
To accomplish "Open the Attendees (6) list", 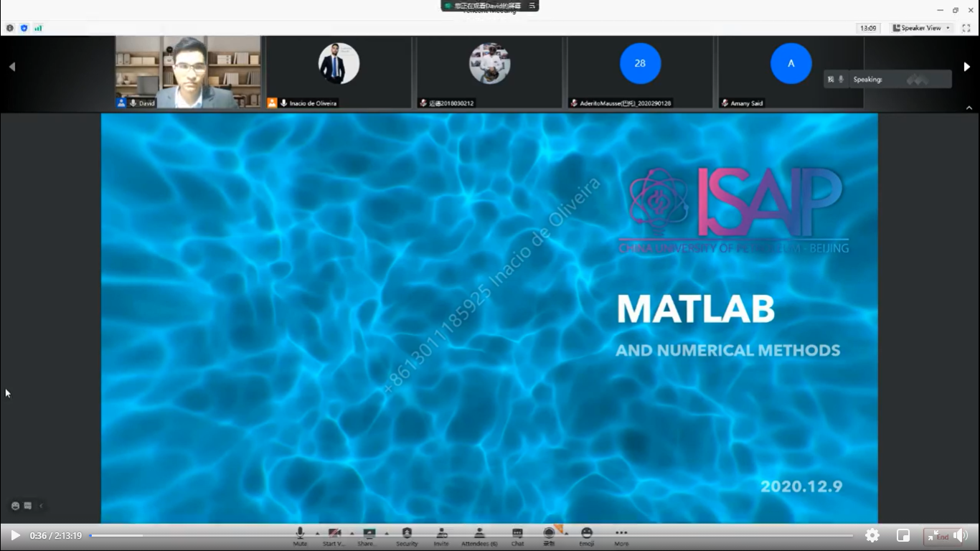I will coord(479,534).
